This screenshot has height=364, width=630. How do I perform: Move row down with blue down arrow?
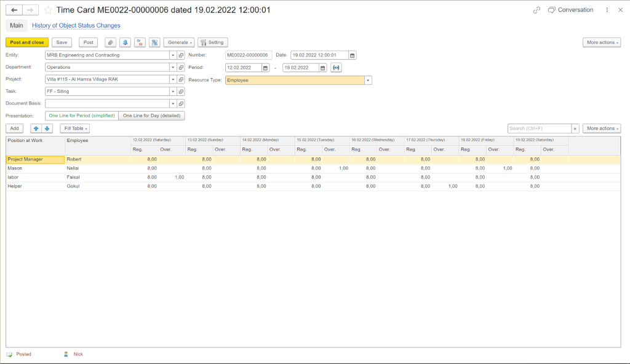(47, 129)
